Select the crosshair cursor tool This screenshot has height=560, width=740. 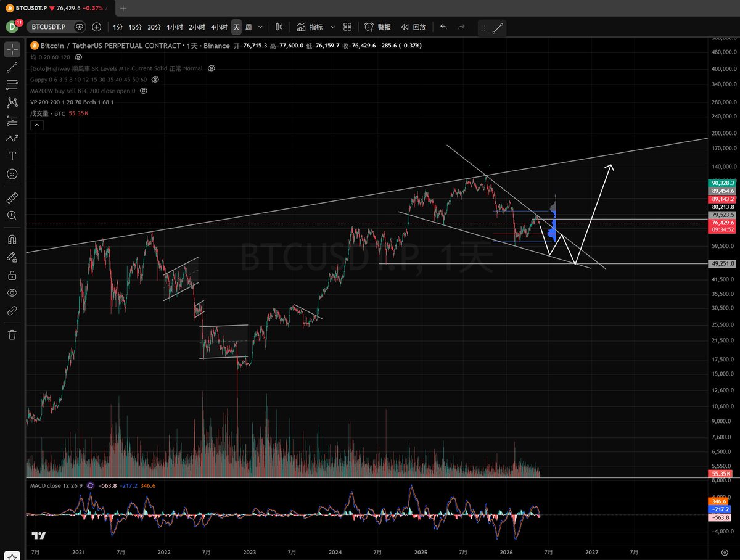(12, 48)
